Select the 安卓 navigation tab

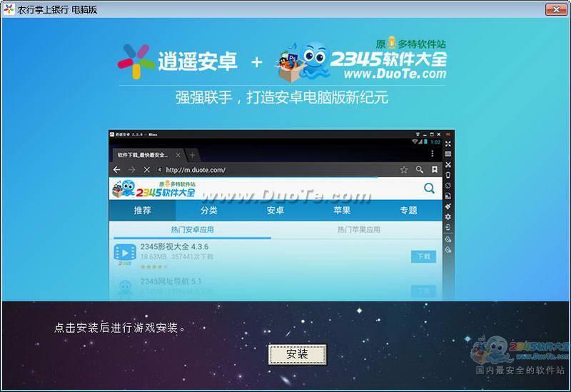276,211
